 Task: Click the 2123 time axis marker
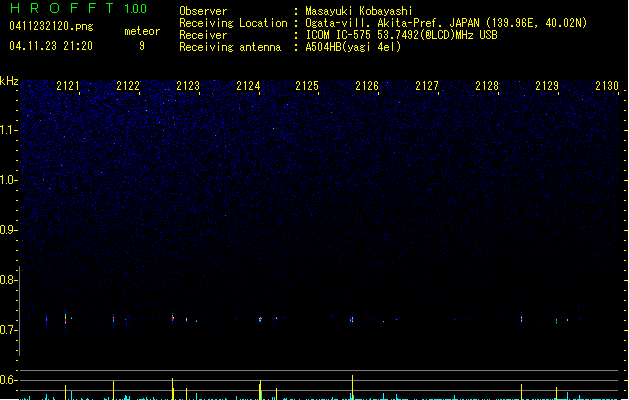click(x=188, y=86)
